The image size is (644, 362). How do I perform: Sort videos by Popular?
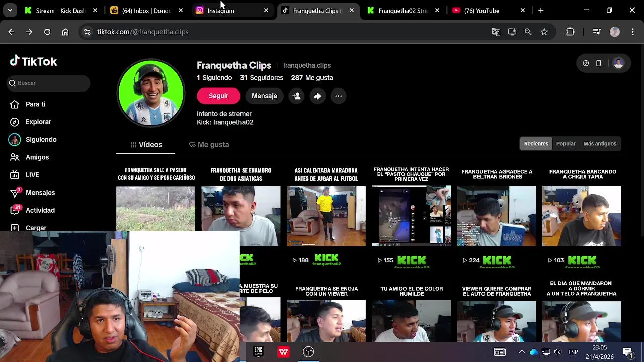click(x=566, y=144)
